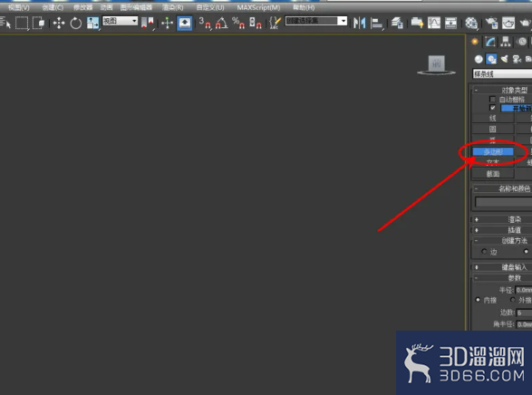
Task: Select the 外接 radio button
Action: point(513,300)
